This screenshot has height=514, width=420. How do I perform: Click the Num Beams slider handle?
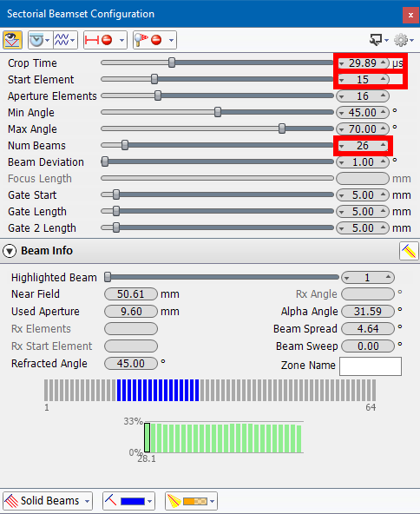click(x=125, y=145)
